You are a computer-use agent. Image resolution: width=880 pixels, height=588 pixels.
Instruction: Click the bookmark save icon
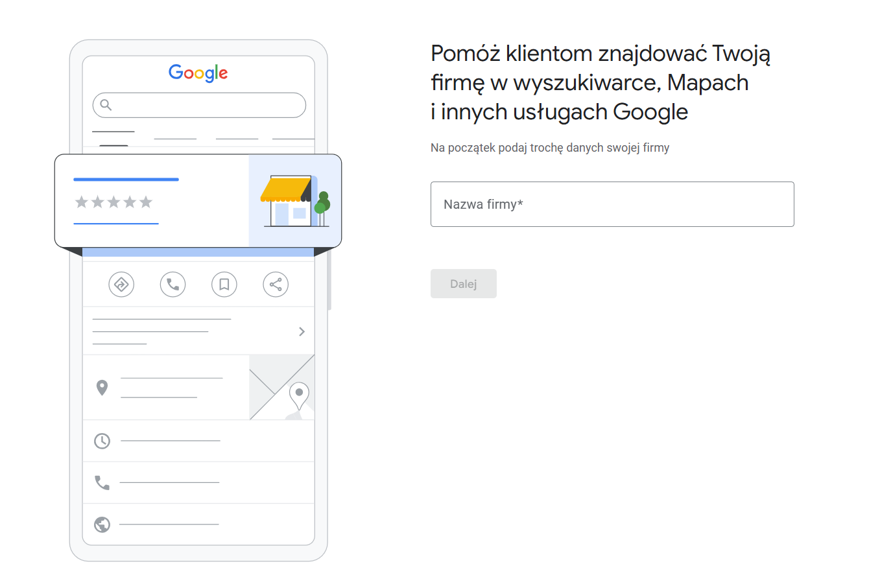224,285
